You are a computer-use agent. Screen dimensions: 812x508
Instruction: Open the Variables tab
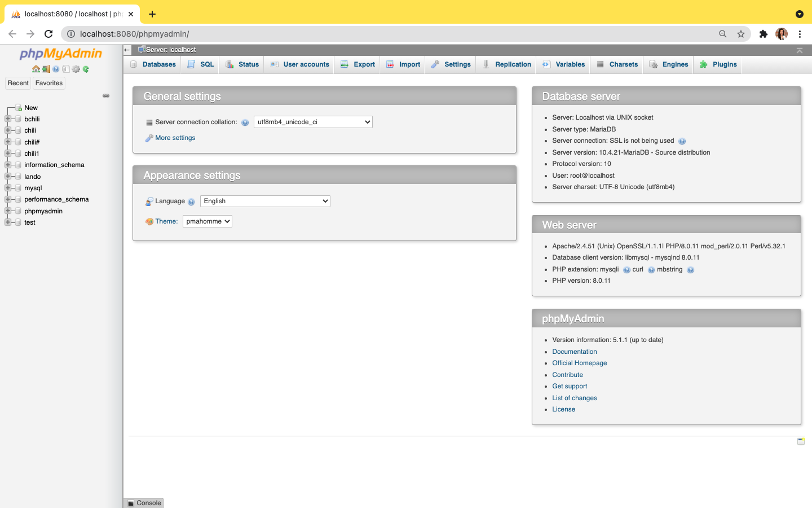pyautogui.click(x=564, y=64)
